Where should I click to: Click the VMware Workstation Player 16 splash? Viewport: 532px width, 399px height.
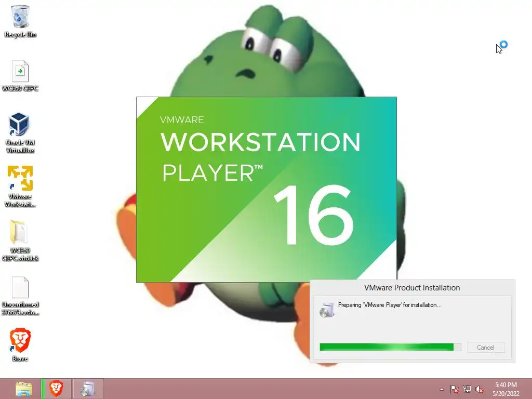(x=267, y=189)
